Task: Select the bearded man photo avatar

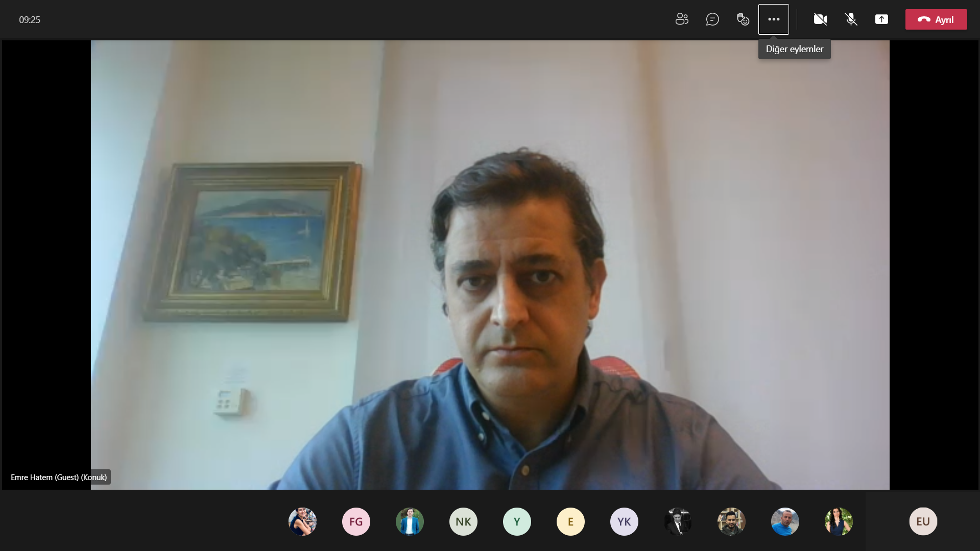Action: coord(731,521)
